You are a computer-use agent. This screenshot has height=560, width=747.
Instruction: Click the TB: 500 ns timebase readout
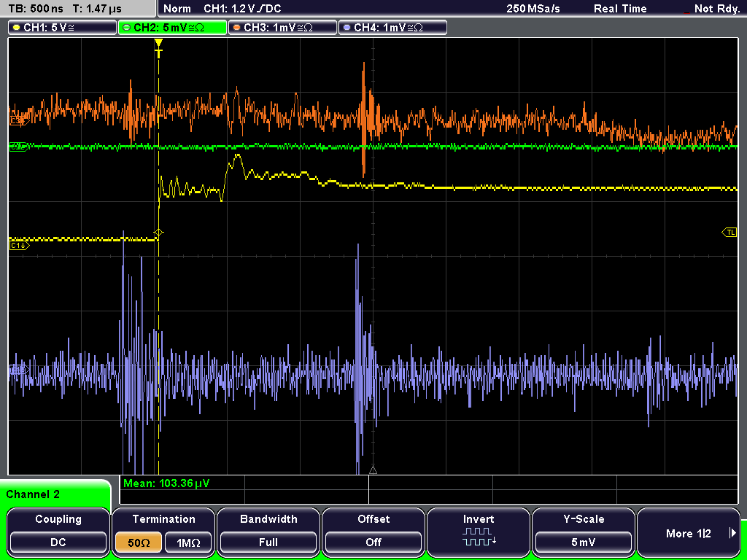pos(36,9)
